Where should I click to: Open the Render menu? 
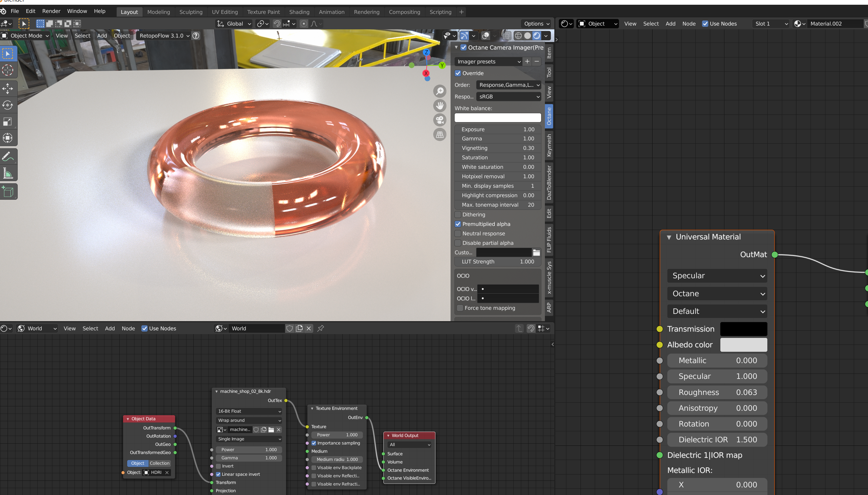pos(51,11)
